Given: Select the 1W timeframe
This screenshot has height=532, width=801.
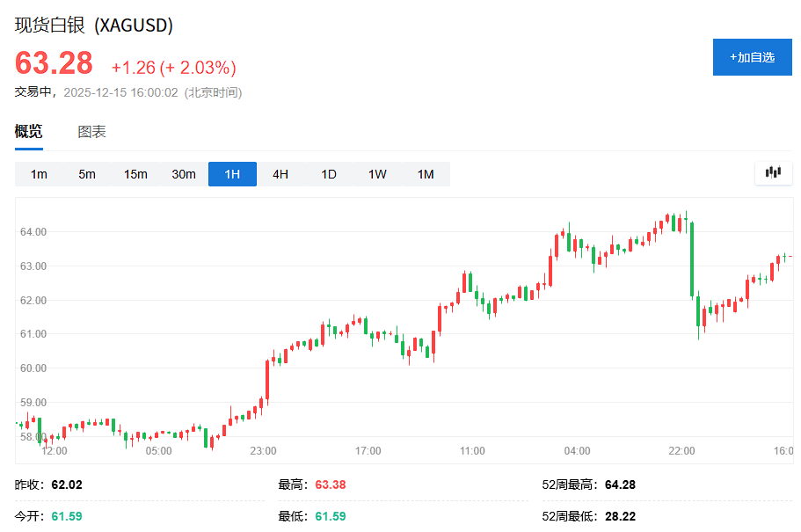Looking at the screenshot, I should [x=376, y=173].
